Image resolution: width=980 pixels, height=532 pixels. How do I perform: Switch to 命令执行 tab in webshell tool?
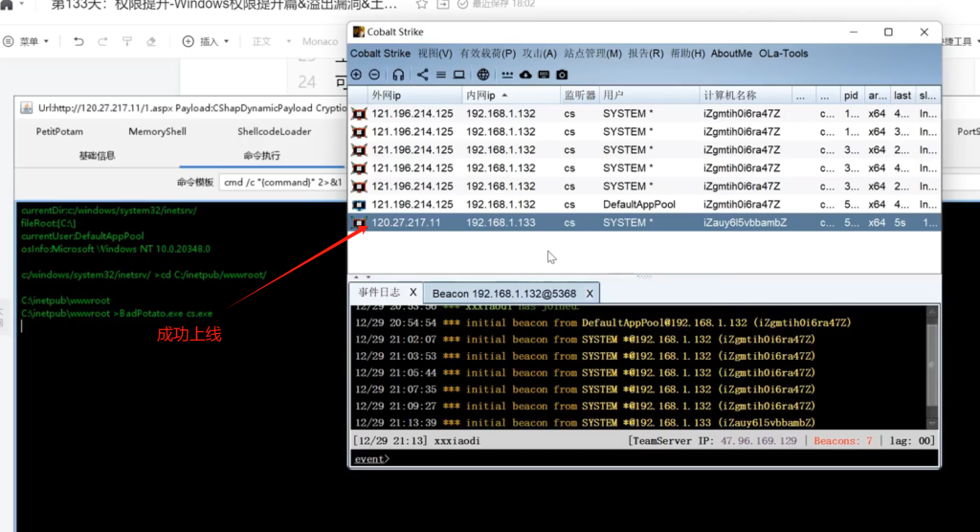pyautogui.click(x=262, y=155)
